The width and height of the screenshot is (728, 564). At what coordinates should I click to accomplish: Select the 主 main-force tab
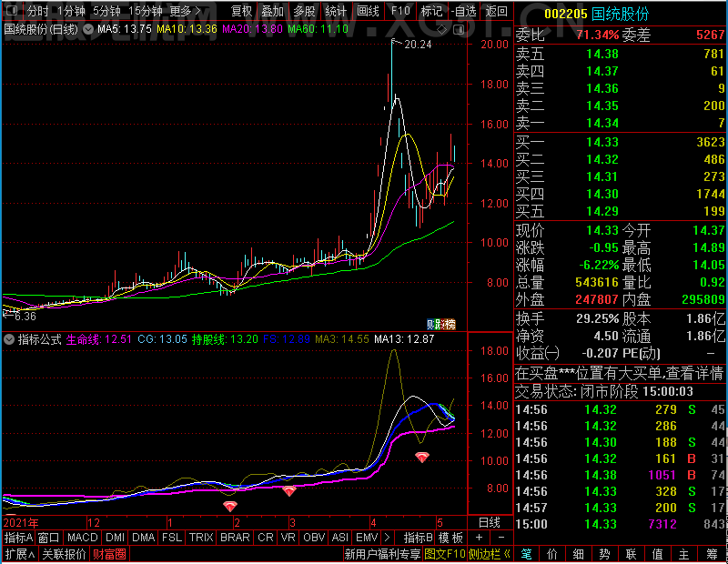tap(684, 554)
